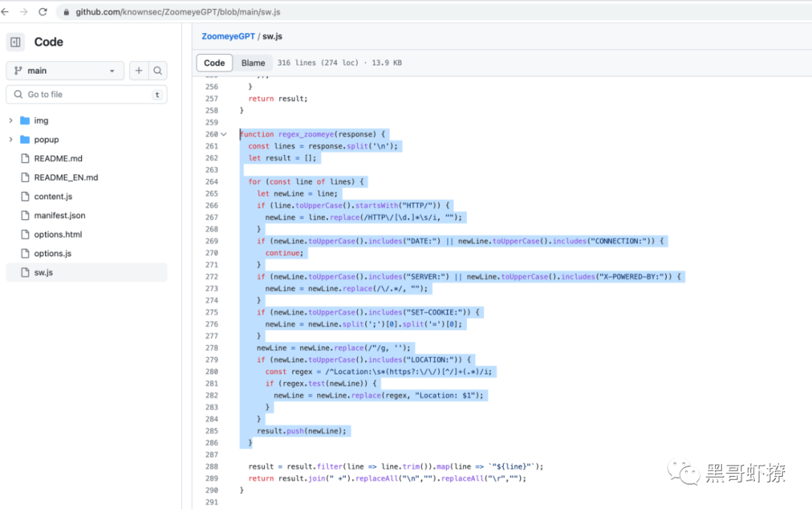Screen dimensions: 812x509
Task: Click the img folder icon
Action: pyautogui.click(x=25, y=120)
